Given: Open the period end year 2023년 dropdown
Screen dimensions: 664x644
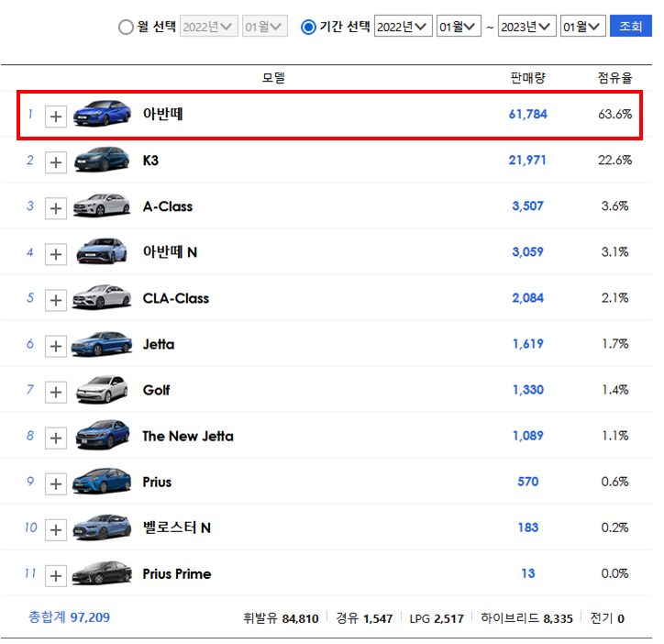Looking at the screenshot, I should pos(526,27).
